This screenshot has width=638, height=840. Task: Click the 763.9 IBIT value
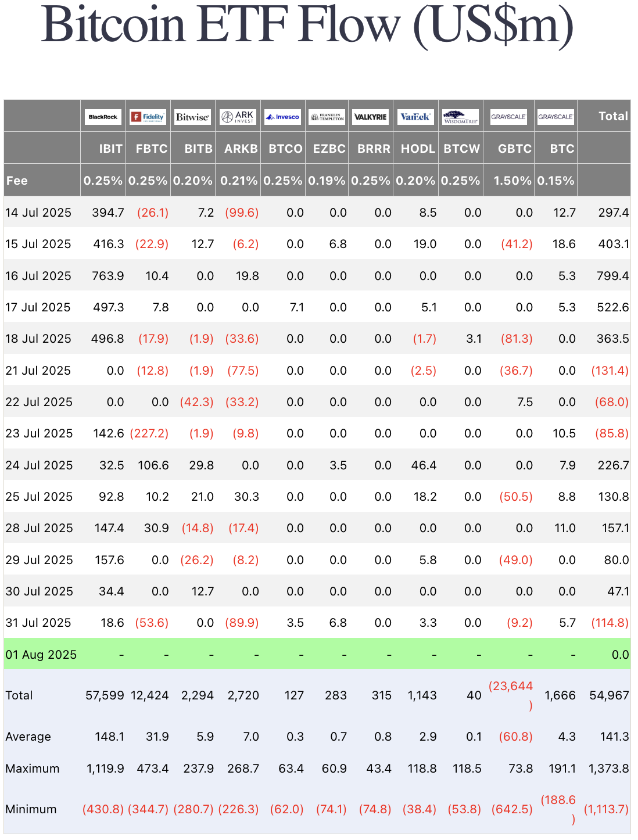point(108,275)
